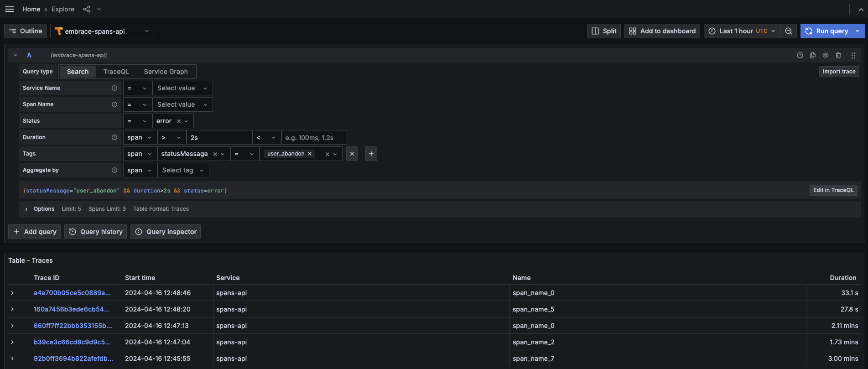Open the Span Name Select value dropdown
Viewport: 868px width, 369px height.
[x=182, y=104]
